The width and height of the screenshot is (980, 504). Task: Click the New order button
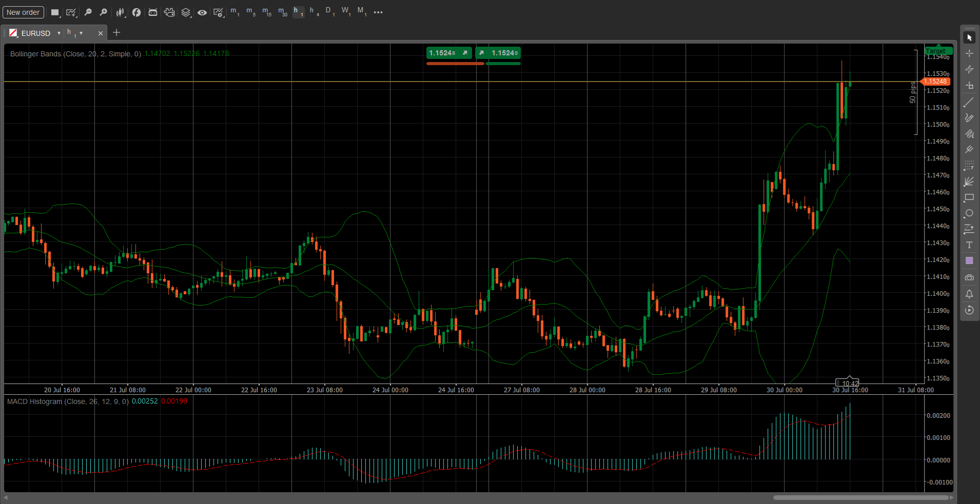click(23, 12)
